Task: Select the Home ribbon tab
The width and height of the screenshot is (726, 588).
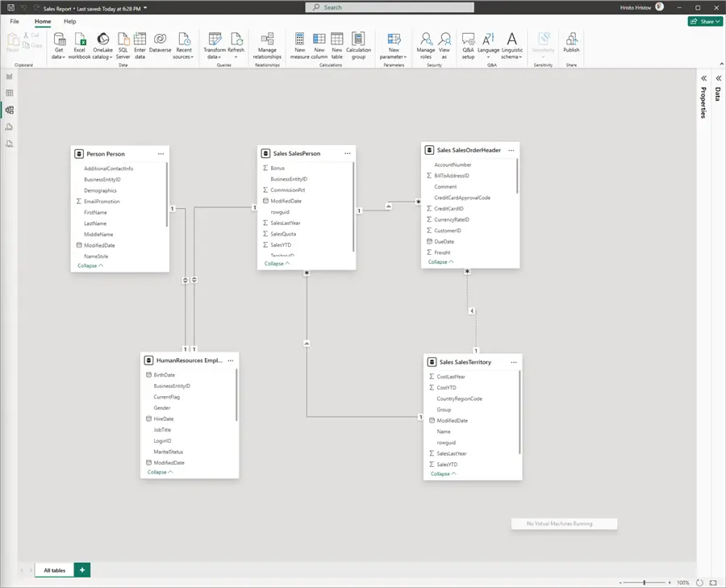Action: tap(43, 21)
